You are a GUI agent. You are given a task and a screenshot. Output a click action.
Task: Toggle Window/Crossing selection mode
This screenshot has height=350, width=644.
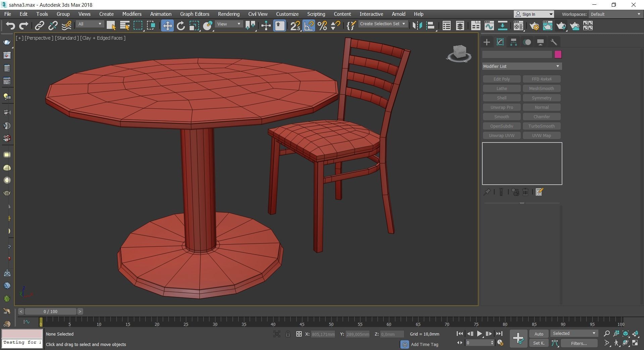pyautogui.click(x=151, y=26)
